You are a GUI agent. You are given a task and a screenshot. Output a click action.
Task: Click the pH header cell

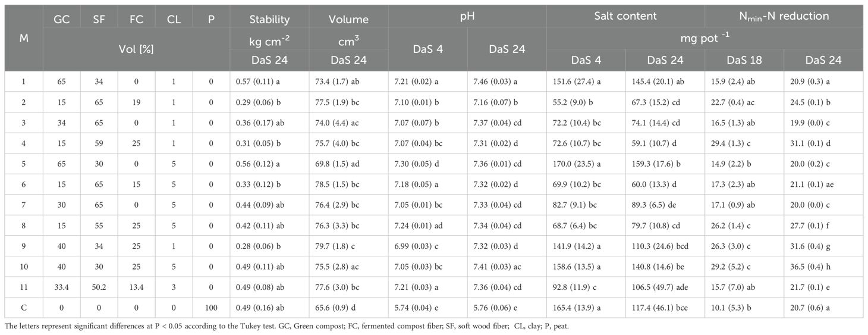(467, 16)
